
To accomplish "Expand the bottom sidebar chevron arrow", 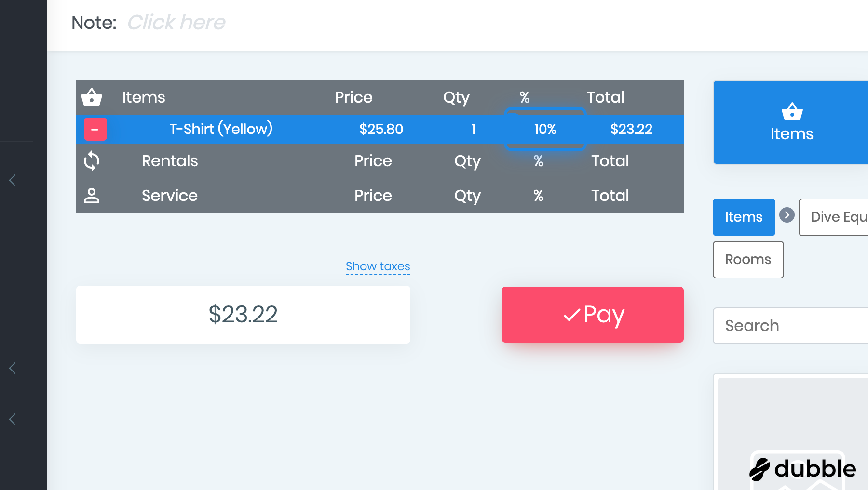I will point(13,419).
